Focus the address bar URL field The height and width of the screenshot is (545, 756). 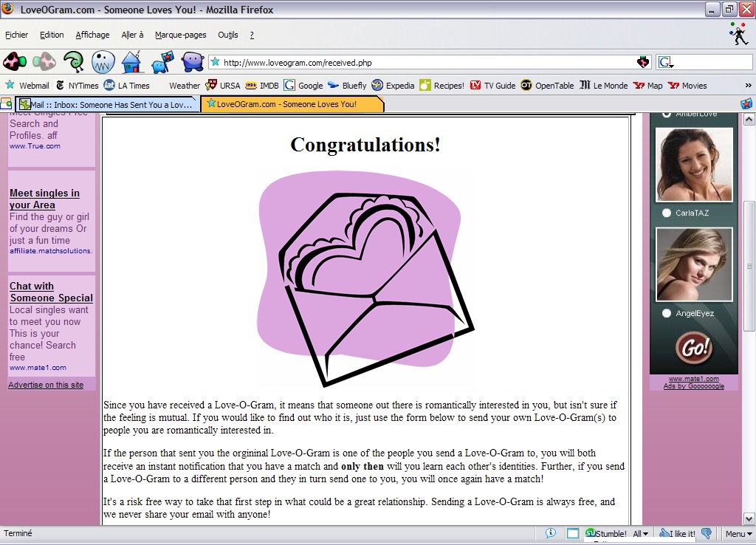click(428, 62)
